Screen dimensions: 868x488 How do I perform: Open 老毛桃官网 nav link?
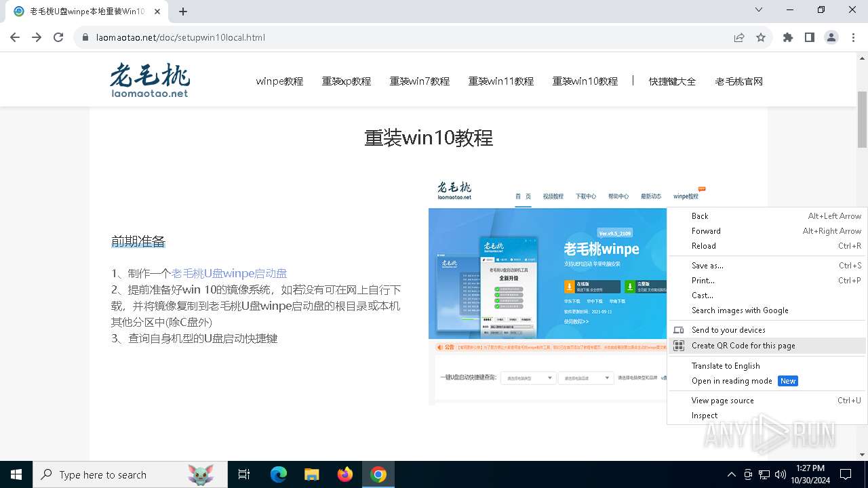tap(739, 81)
